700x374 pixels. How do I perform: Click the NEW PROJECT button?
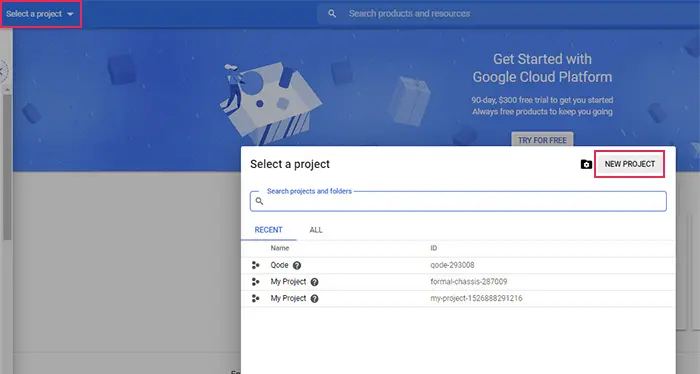629,164
